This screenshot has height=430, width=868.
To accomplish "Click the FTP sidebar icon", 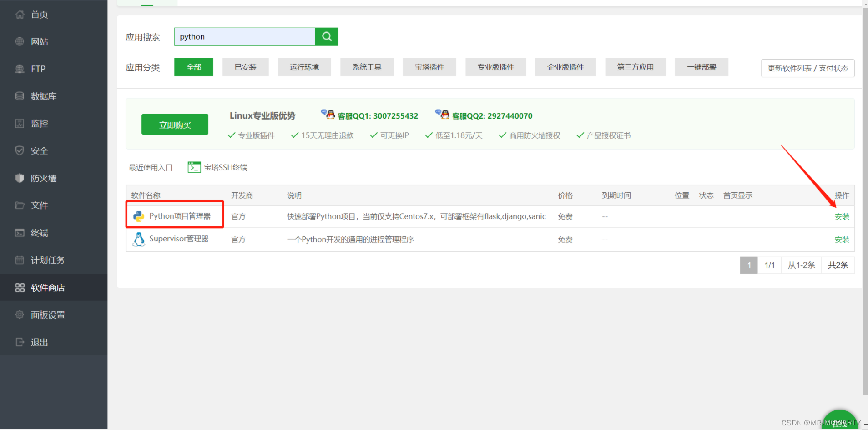I will point(20,69).
